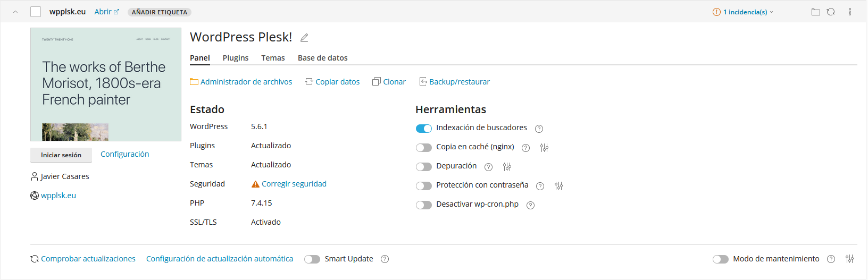868x280 pixels.
Task: Open settings sliders for Copia en caché
Action: click(x=544, y=148)
